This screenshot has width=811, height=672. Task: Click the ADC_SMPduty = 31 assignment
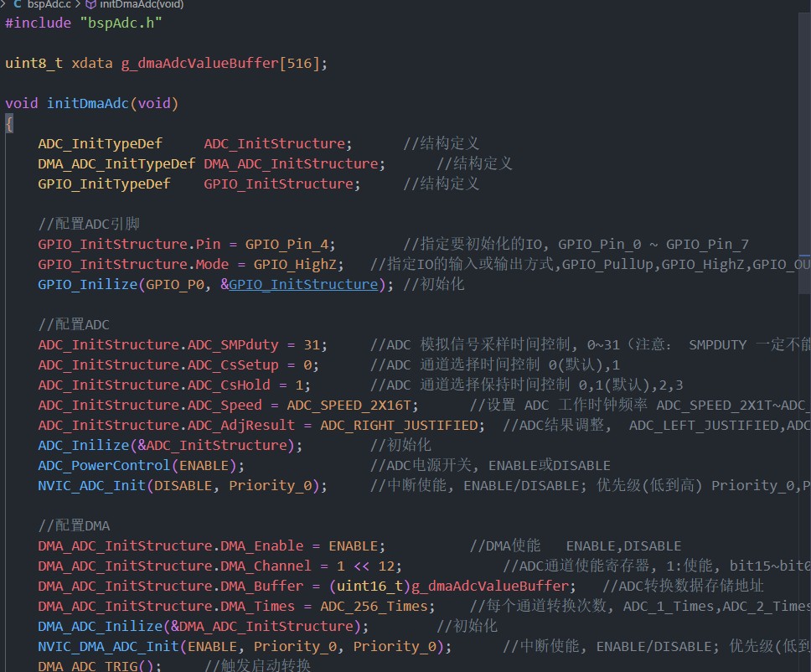click(183, 345)
